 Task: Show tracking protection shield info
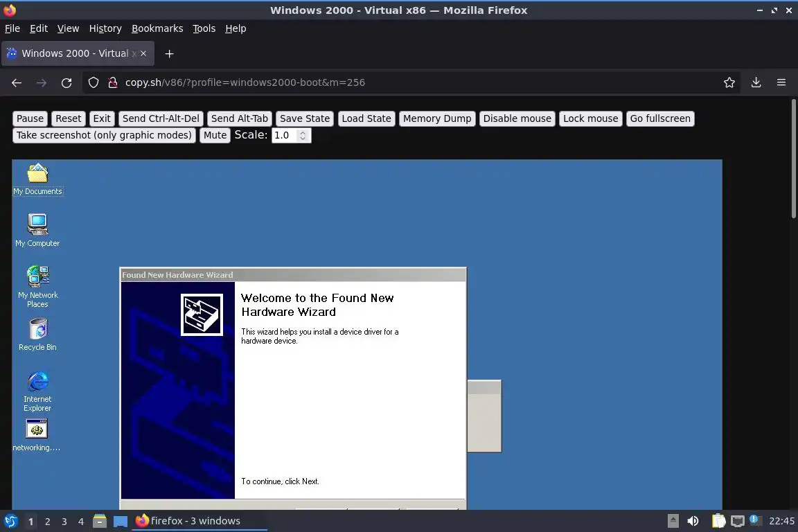click(x=93, y=82)
